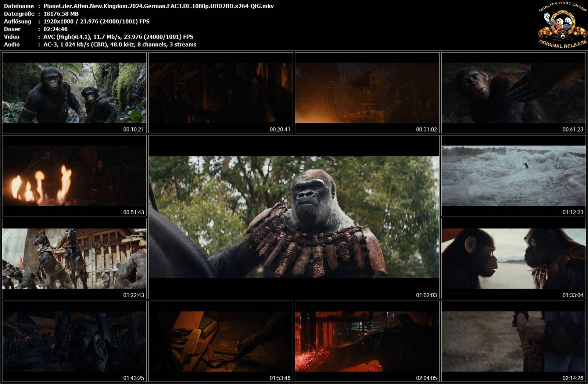Click the 01:12:23 timestamp text
Viewport: 588px width, 384px height.
point(573,212)
